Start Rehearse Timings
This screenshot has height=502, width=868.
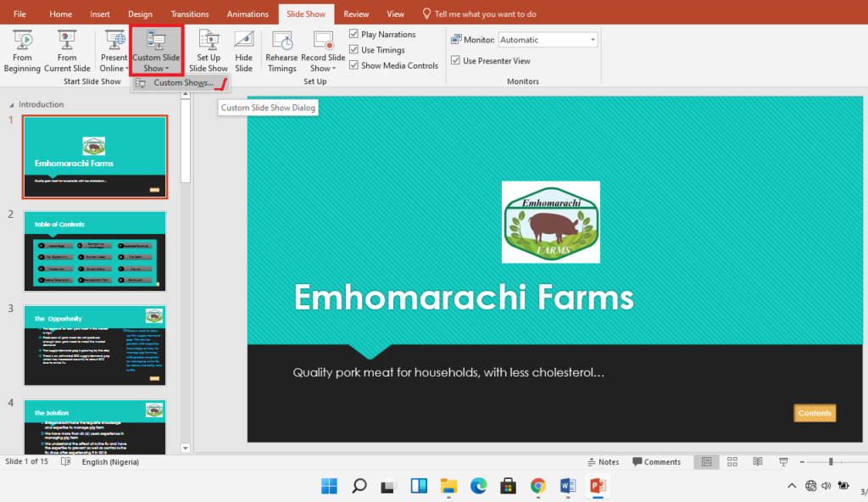(x=281, y=52)
